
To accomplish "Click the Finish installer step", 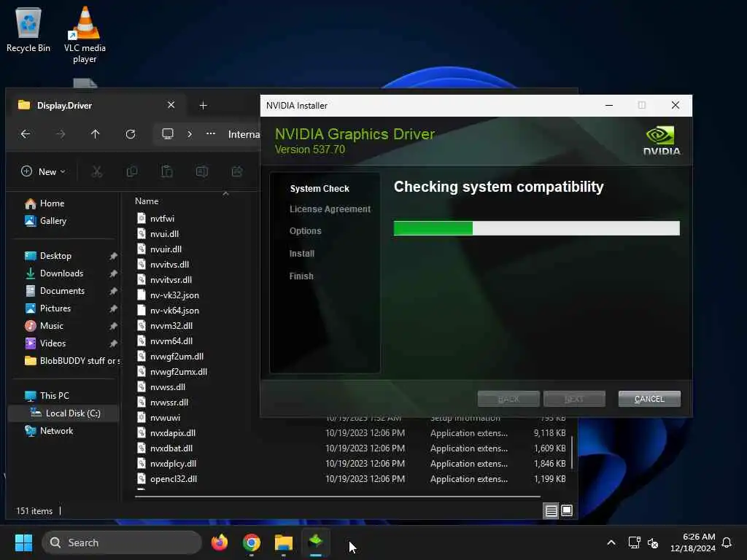I will coord(301,276).
